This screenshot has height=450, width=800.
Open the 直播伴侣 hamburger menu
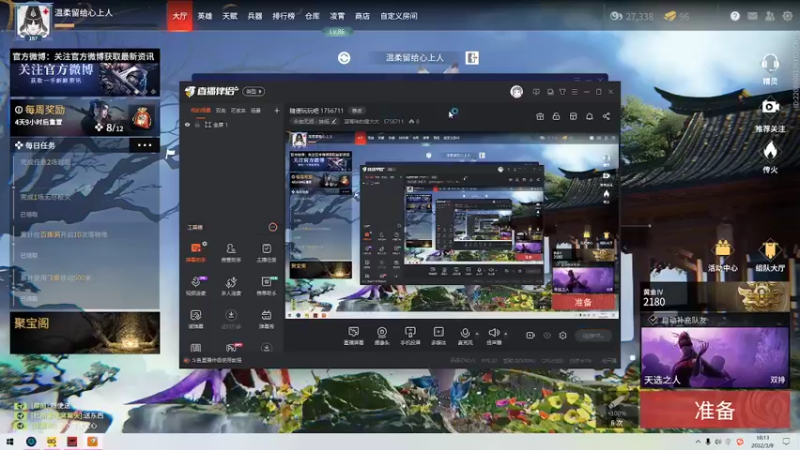click(x=574, y=92)
